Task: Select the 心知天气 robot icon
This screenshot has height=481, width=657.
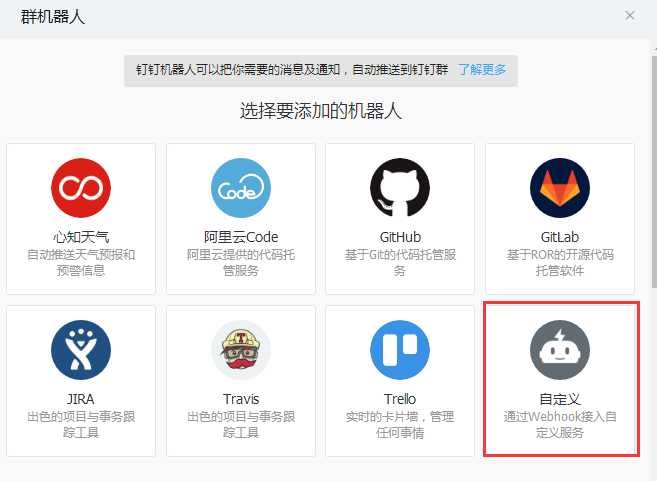Action: [x=81, y=188]
